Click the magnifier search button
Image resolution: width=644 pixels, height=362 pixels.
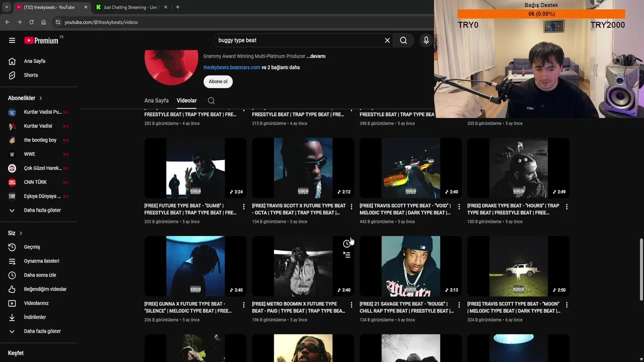click(404, 40)
